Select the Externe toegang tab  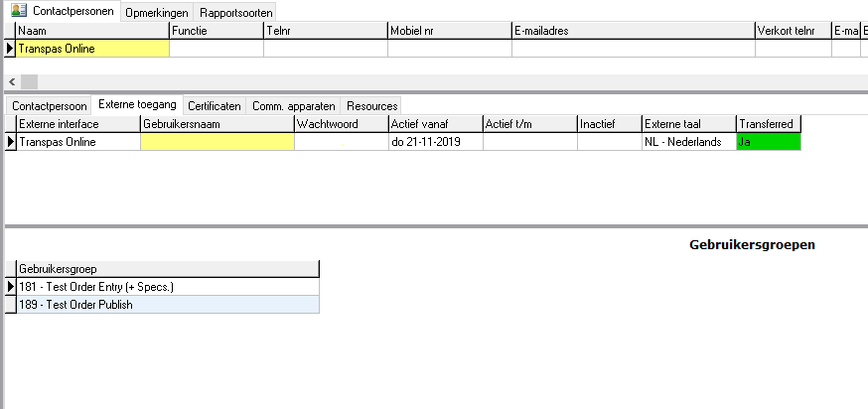point(138,105)
